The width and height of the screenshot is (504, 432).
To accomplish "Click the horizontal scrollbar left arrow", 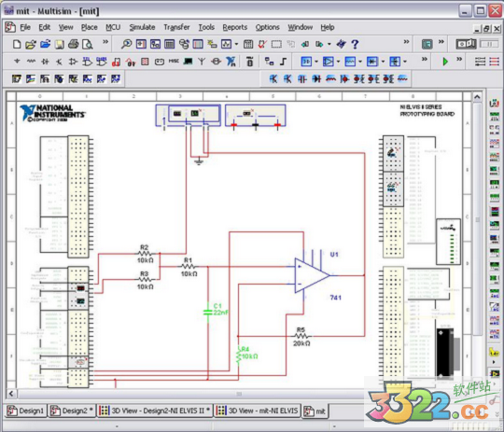I will 11,394.
